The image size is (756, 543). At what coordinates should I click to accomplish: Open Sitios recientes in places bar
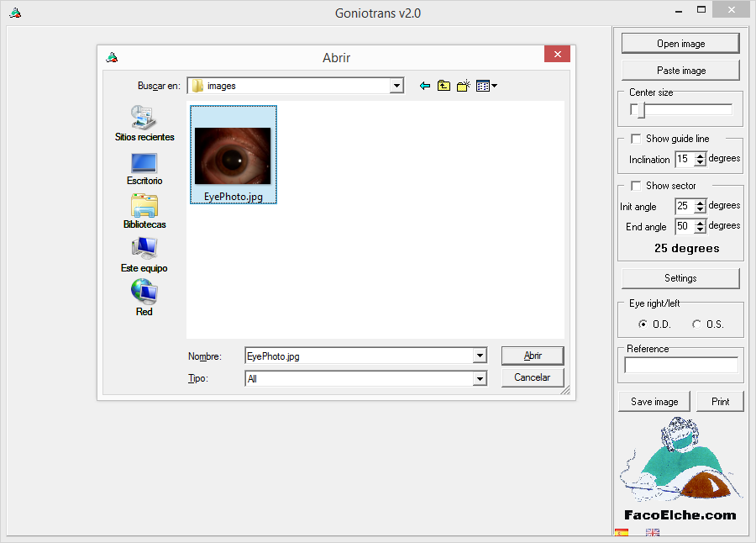pyautogui.click(x=144, y=124)
